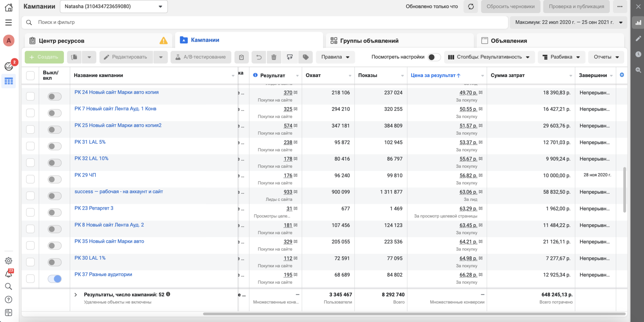Click the Поиск и фильтр search field
Screen dimensions: 644x322
click(x=265, y=22)
